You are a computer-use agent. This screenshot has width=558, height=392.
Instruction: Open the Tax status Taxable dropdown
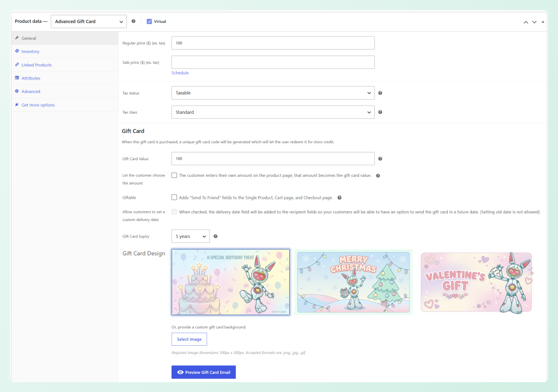coord(273,93)
